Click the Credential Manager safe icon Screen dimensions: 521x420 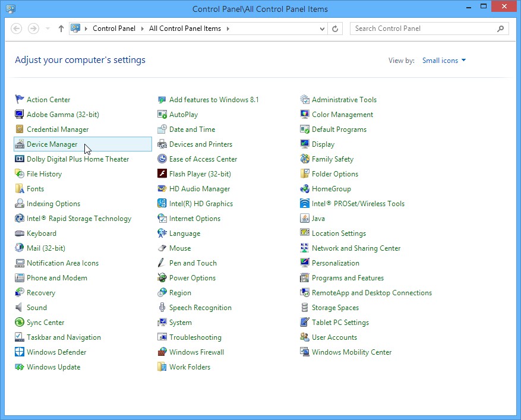(20, 130)
